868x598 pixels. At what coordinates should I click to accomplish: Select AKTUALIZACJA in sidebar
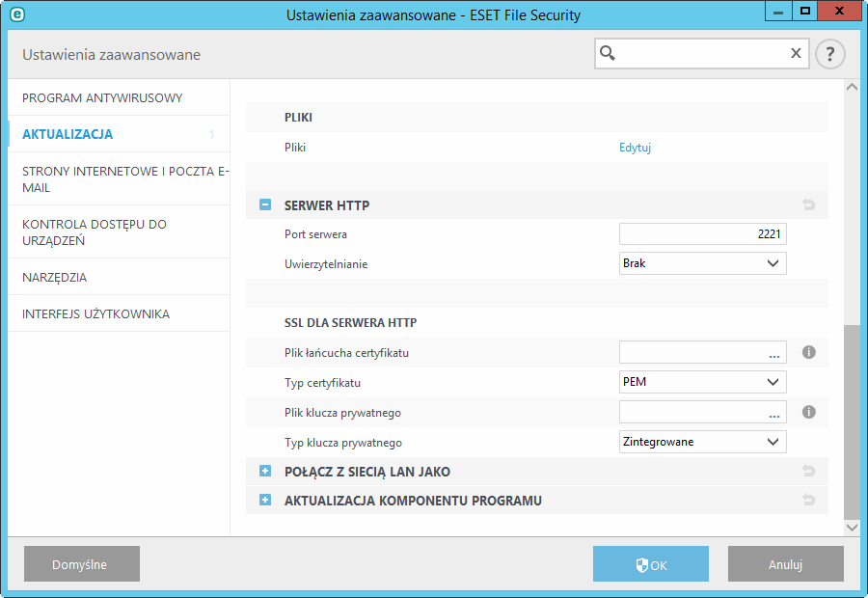[119, 134]
